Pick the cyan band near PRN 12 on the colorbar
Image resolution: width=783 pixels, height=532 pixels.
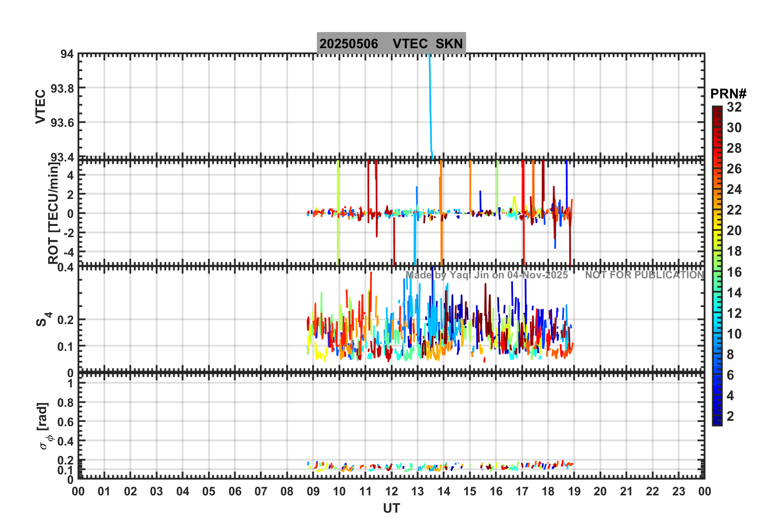coord(717,313)
